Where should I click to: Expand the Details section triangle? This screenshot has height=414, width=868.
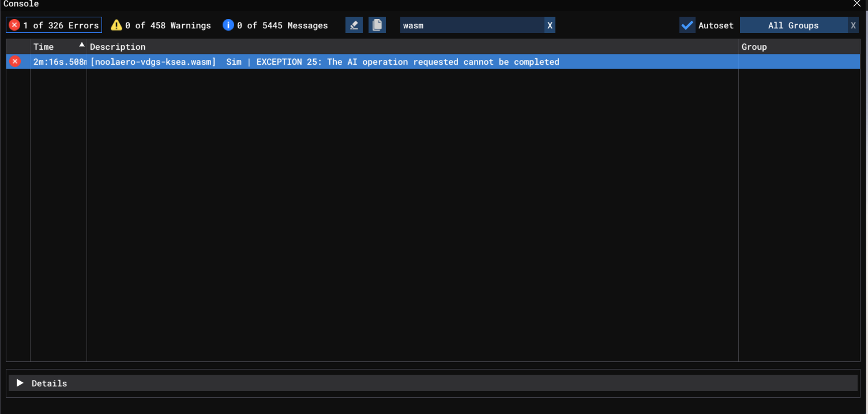click(20, 383)
